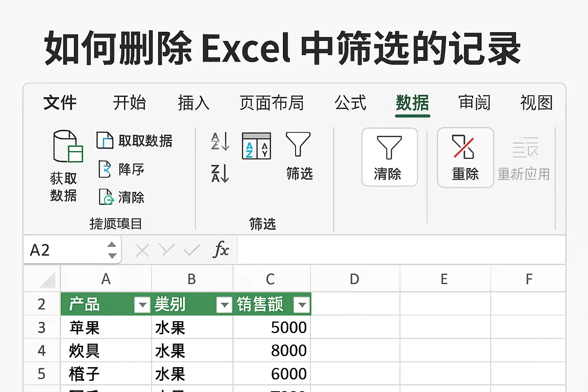Click the fx insert function icon

coord(221,250)
